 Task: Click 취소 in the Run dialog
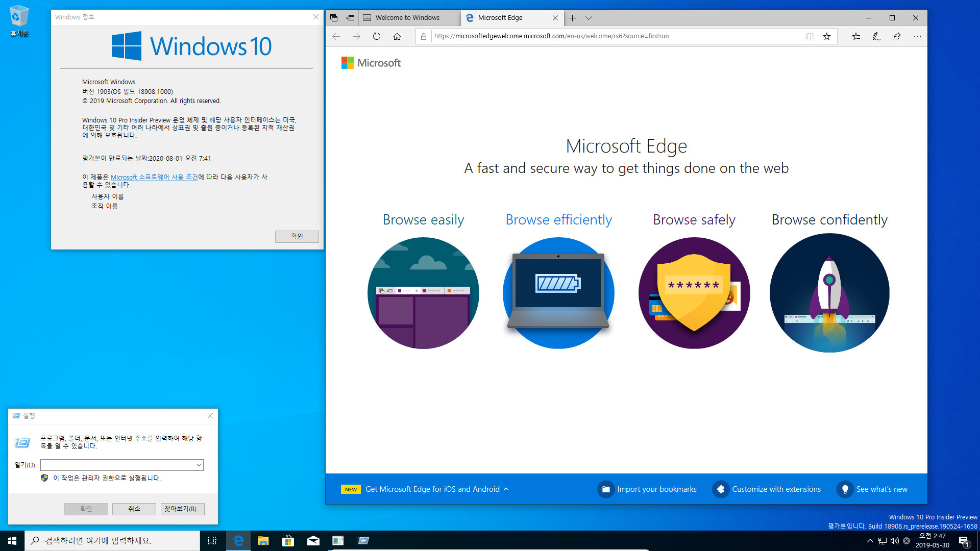[134, 509]
